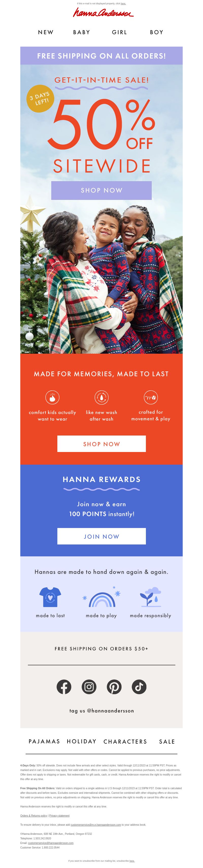Open the Hanna Andersson logo
This screenshot has width=203, height=868.
(x=103, y=13)
